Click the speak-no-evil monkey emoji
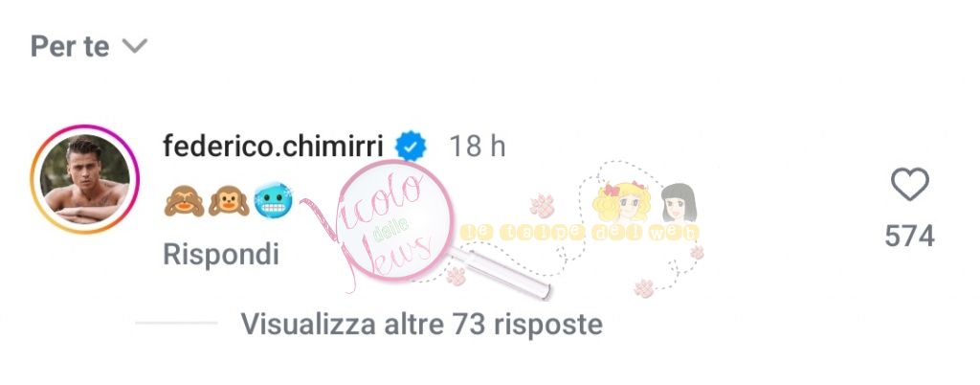 (229, 200)
